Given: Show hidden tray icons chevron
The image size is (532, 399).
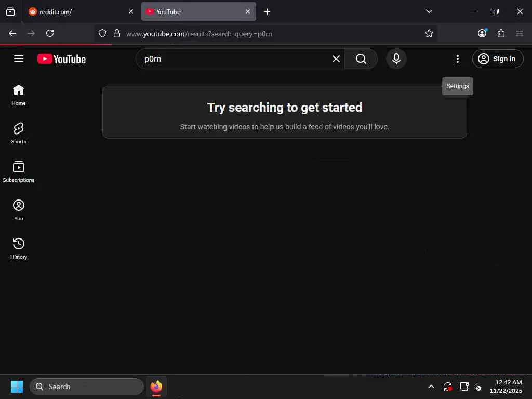Looking at the screenshot, I should pyautogui.click(x=431, y=387).
